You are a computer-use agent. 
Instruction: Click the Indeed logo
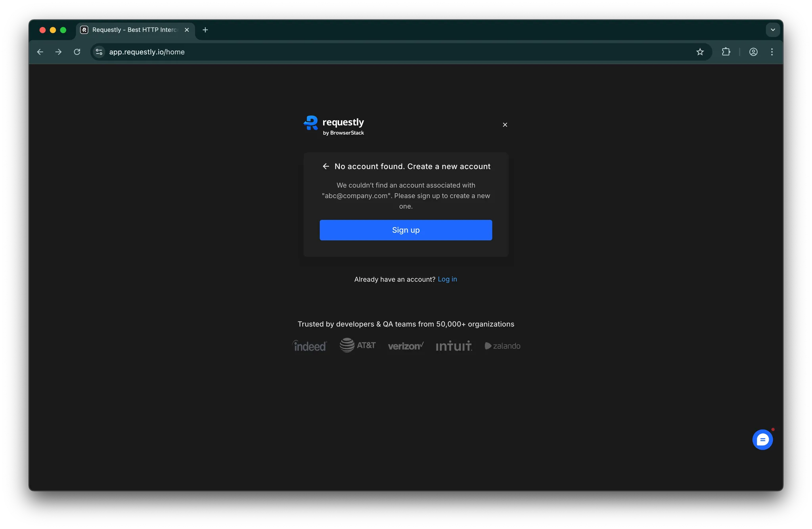(x=310, y=346)
